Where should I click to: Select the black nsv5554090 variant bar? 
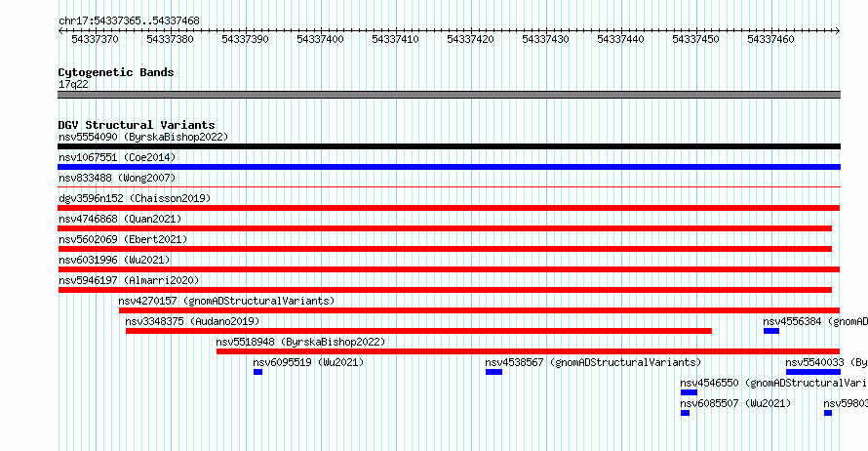tap(449, 146)
